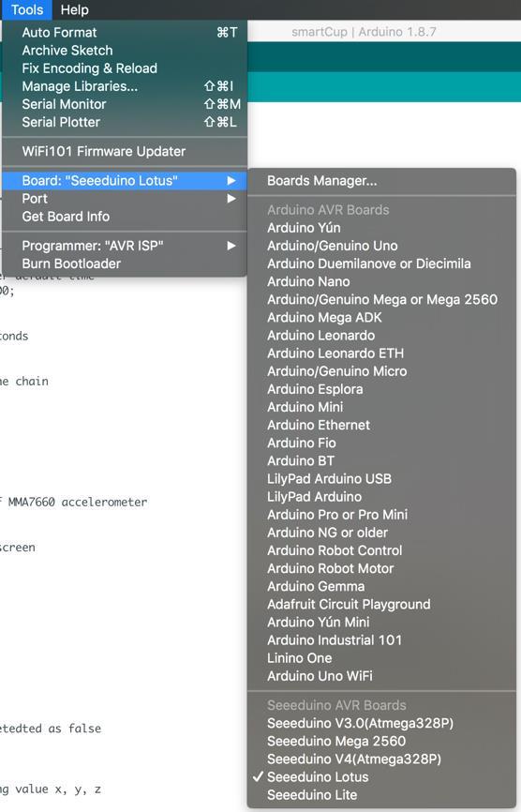521x812 pixels.
Task: Select Seeeduino Lite board
Action: pyautogui.click(x=381, y=795)
